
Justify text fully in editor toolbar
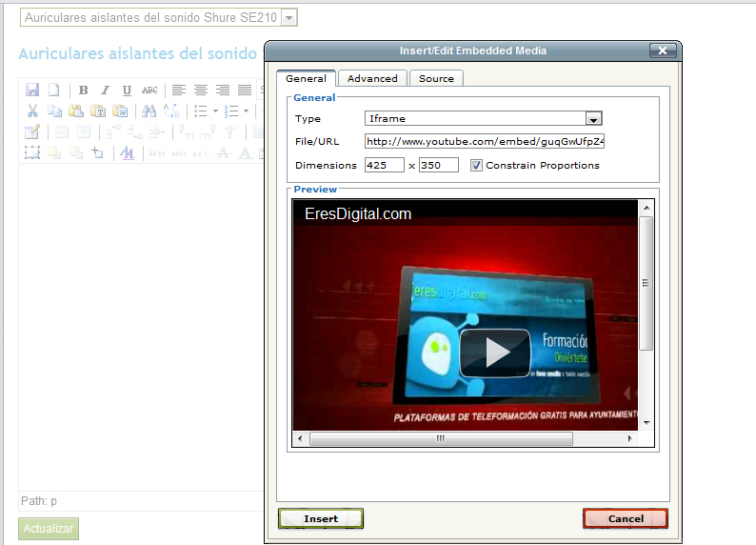tap(245, 91)
